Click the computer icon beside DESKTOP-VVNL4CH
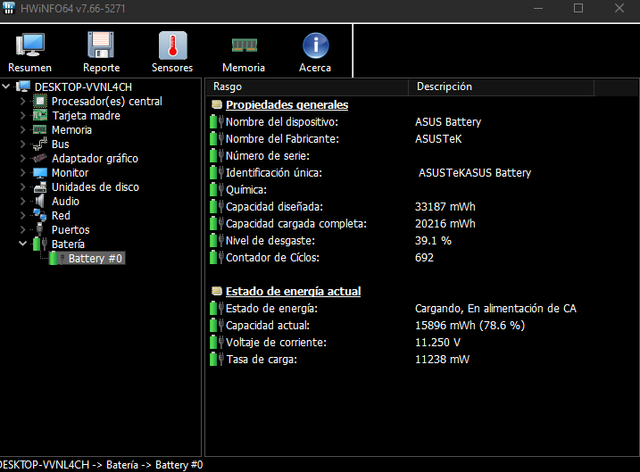 pyautogui.click(x=23, y=87)
